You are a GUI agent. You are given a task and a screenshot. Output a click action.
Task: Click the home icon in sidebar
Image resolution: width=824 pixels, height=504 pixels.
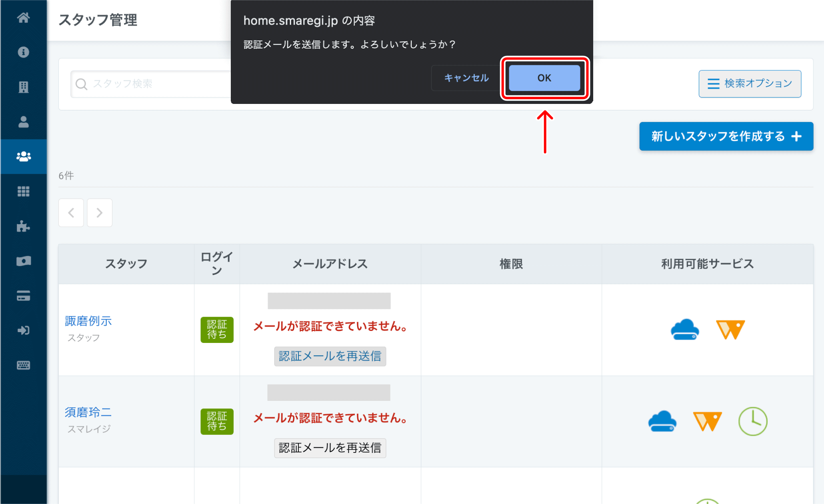coord(23,18)
